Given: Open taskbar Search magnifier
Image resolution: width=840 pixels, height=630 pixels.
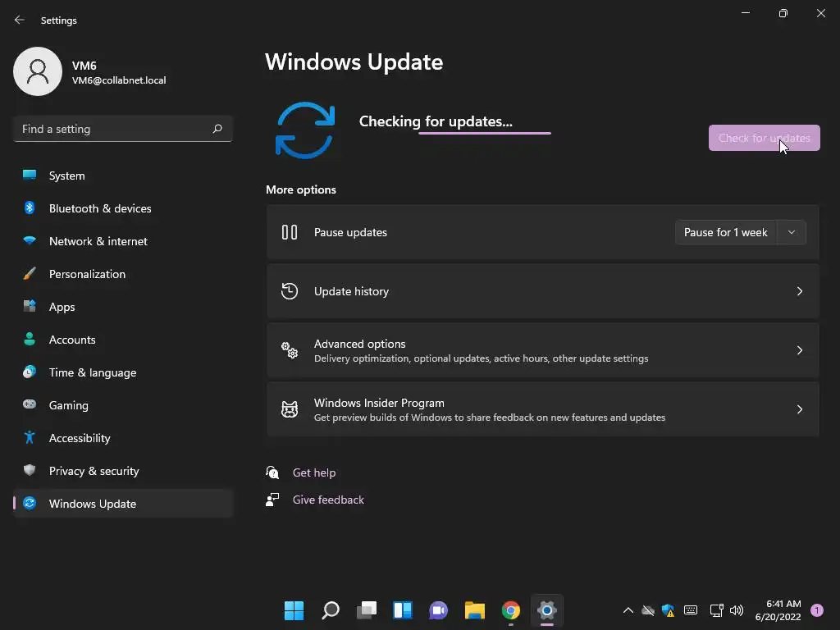Looking at the screenshot, I should [x=330, y=610].
